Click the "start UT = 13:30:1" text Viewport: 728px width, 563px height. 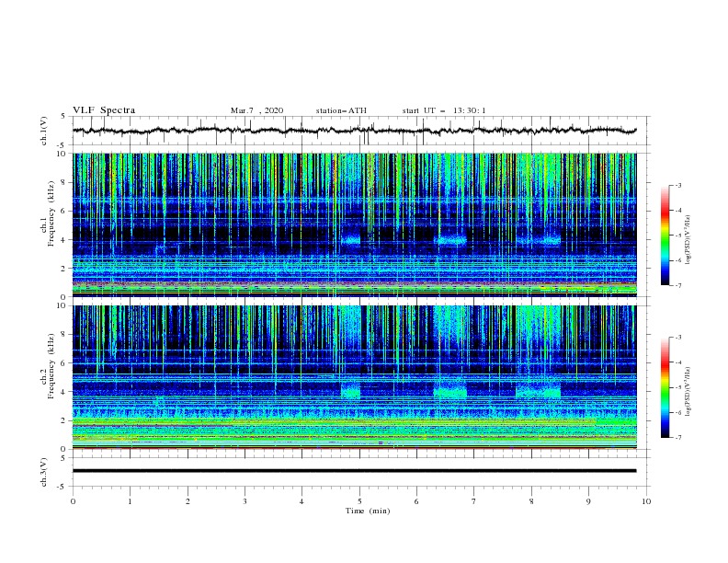click(444, 110)
